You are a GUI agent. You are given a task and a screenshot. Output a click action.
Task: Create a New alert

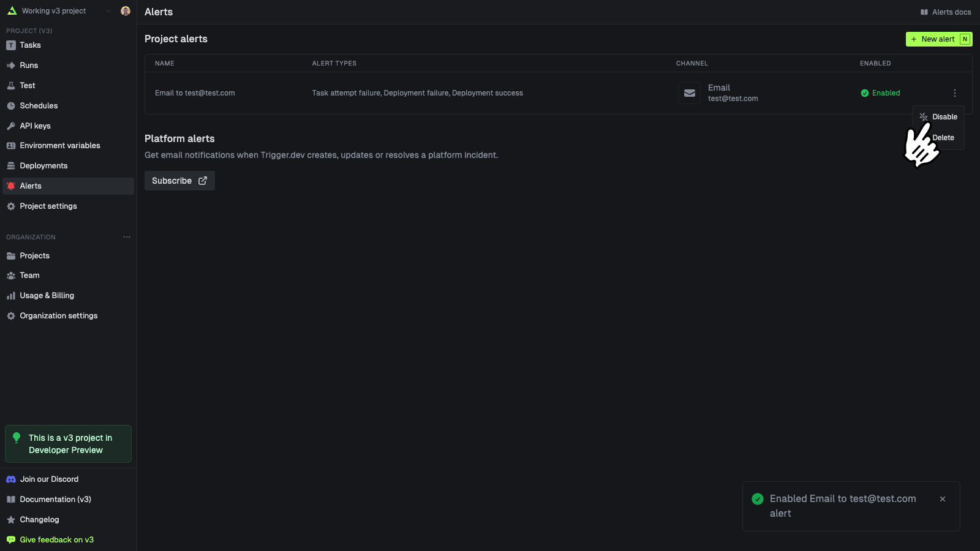(x=938, y=39)
